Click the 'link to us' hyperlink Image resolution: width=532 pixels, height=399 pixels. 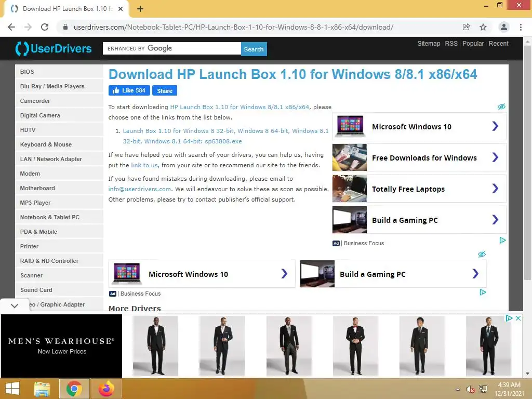click(x=144, y=165)
